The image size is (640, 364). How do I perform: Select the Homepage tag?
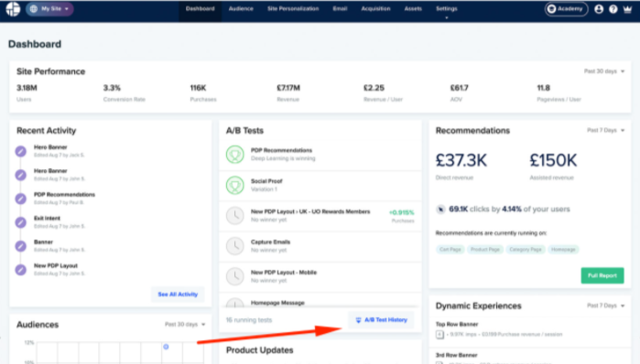tap(563, 250)
